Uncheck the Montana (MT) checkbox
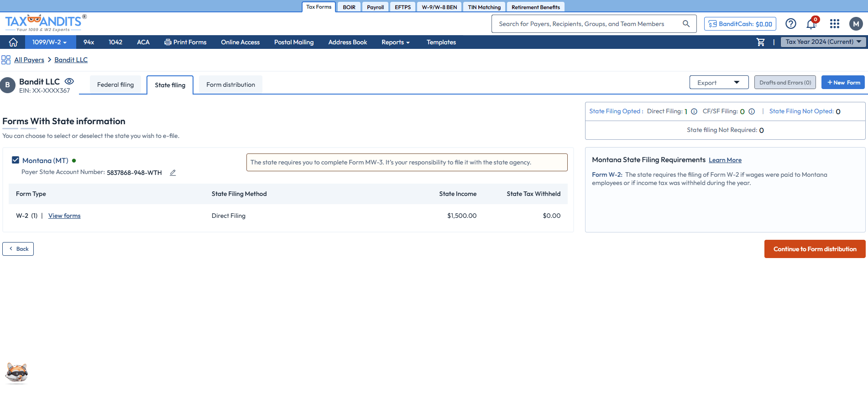Viewport: 868px width, 417px height. [x=16, y=160]
